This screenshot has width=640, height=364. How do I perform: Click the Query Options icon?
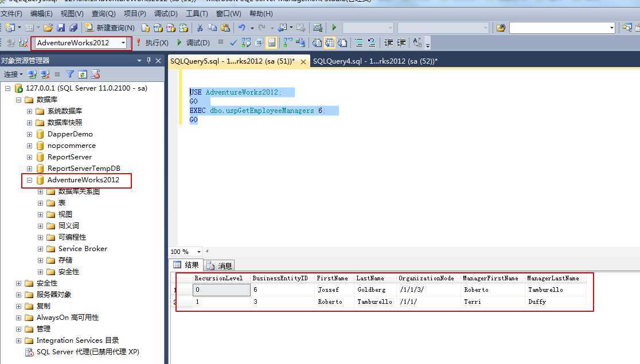[x=259, y=42]
